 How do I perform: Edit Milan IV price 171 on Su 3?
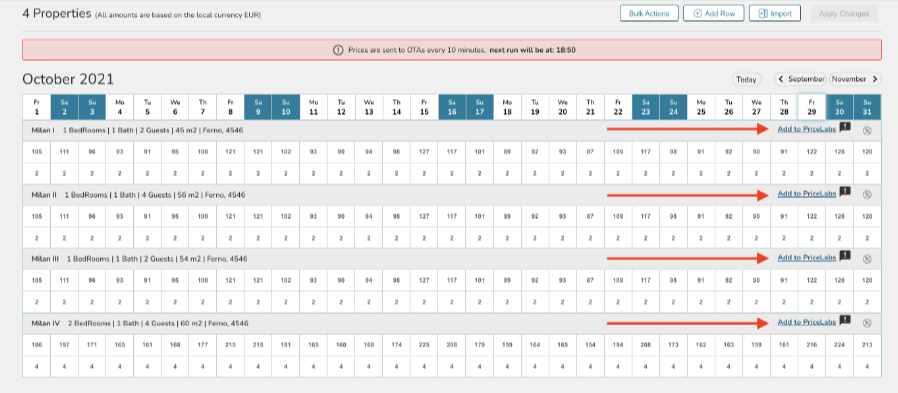(92, 345)
